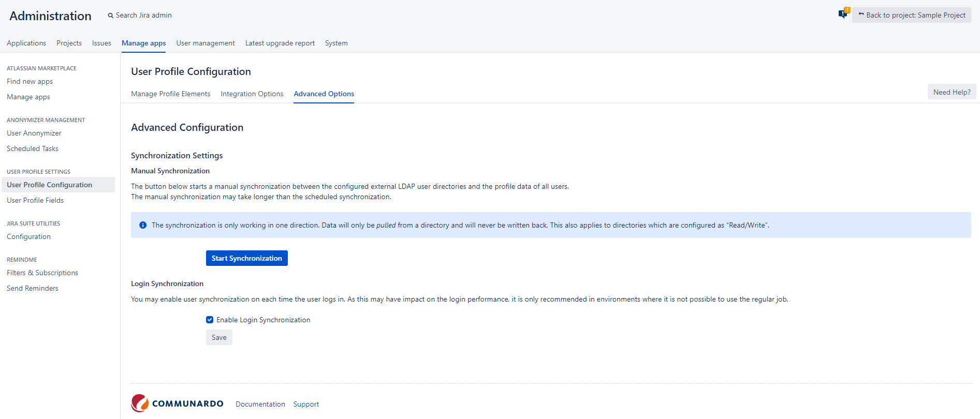Open the System admin menu
This screenshot has width=980, height=419.
click(x=336, y=43)
